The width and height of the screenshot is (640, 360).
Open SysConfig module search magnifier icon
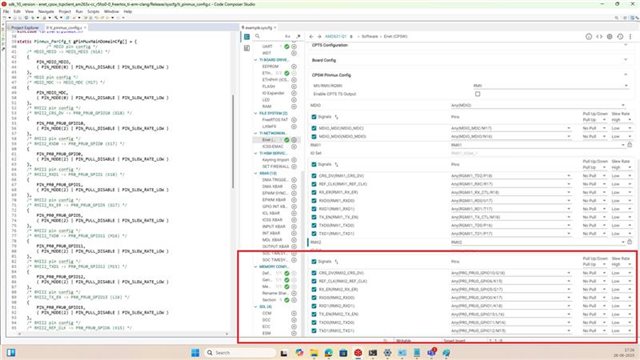[258, 36]
